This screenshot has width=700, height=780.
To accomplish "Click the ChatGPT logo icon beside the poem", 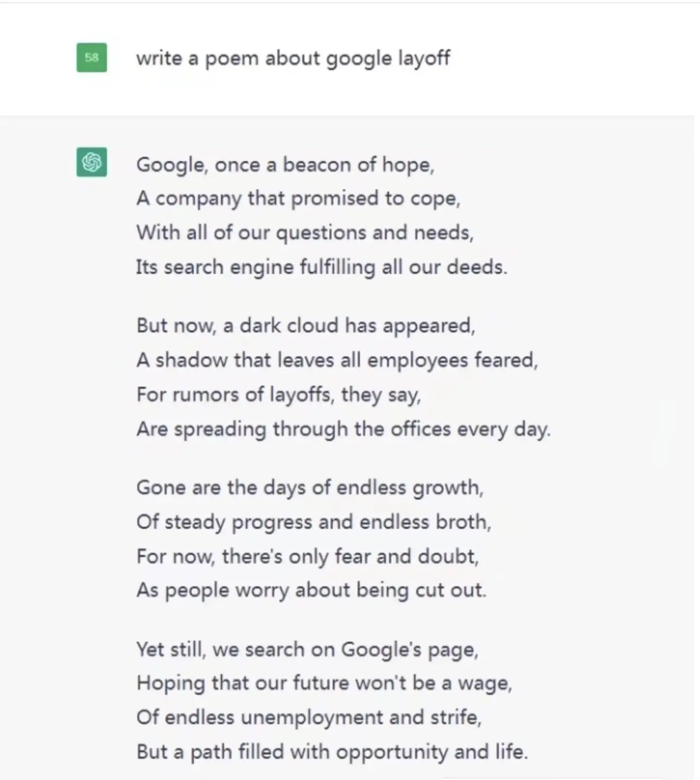I will click(92, 162).
